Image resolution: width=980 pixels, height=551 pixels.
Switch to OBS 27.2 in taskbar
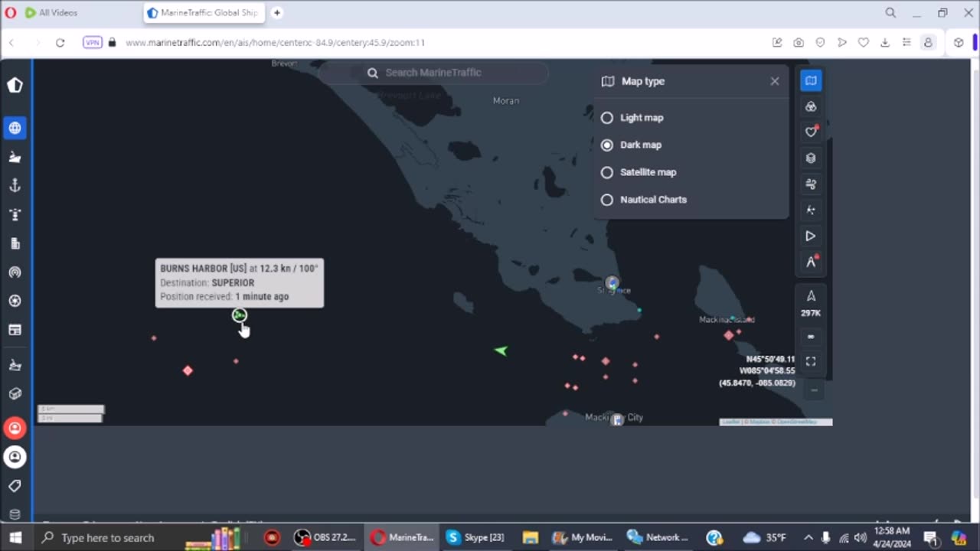coord(325,537)
